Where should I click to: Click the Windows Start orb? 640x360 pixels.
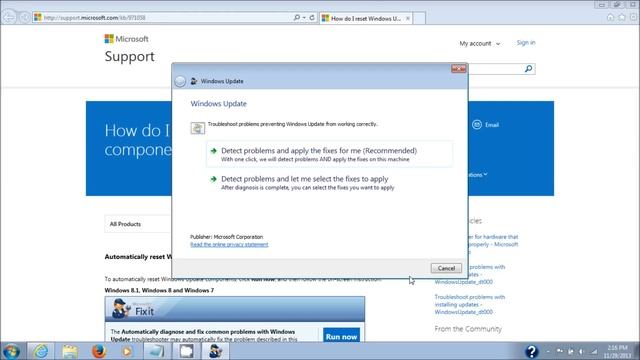pyautogui.click(x=11, y=351)
